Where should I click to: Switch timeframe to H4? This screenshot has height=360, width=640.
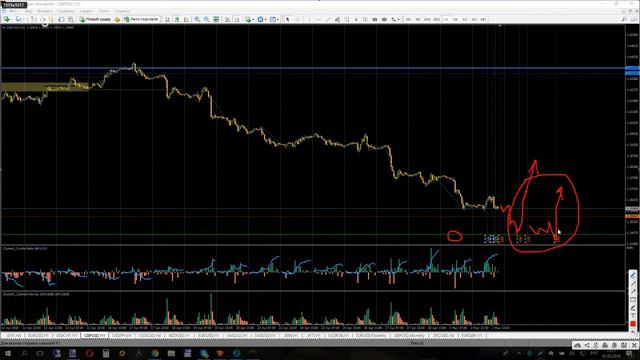coord(455,19)
